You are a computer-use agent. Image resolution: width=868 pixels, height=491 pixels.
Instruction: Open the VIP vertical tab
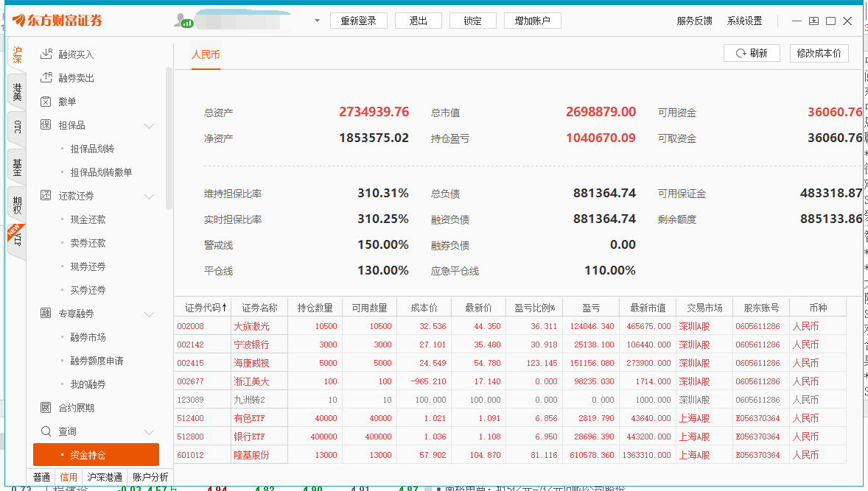pyautogui.click(x=17, y=239)
